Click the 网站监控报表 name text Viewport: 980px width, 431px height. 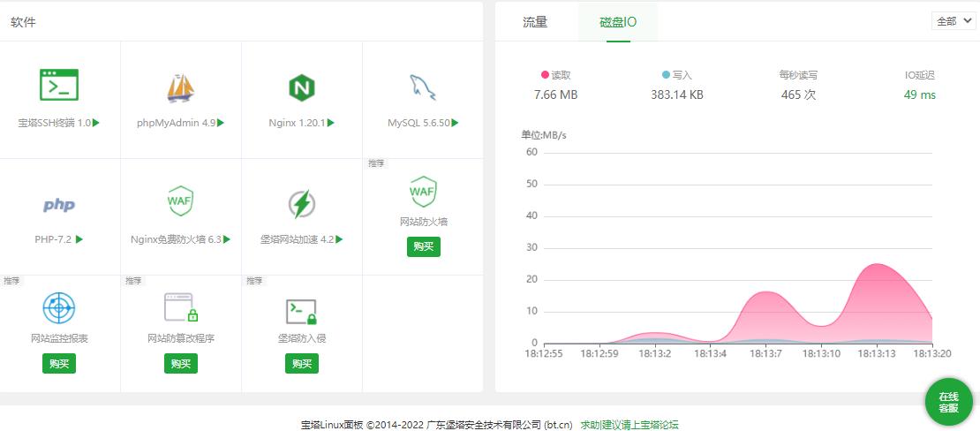(x=59, y=338)
